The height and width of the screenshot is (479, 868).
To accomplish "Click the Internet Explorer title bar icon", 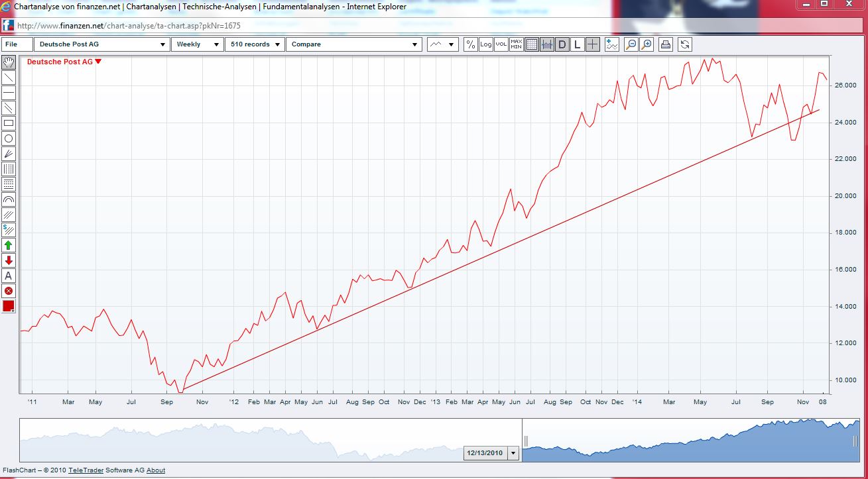I will (6, 7).
